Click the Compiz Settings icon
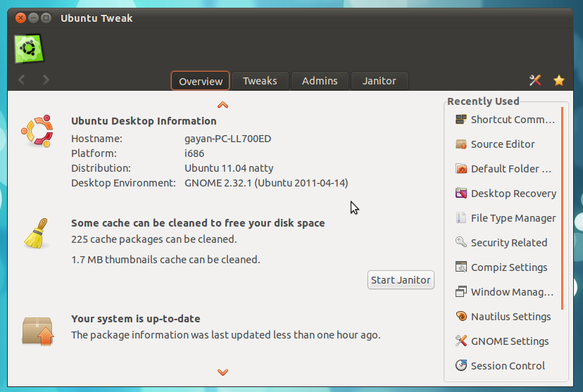This screenshot has height=392, width=583. tap(461, 267)
